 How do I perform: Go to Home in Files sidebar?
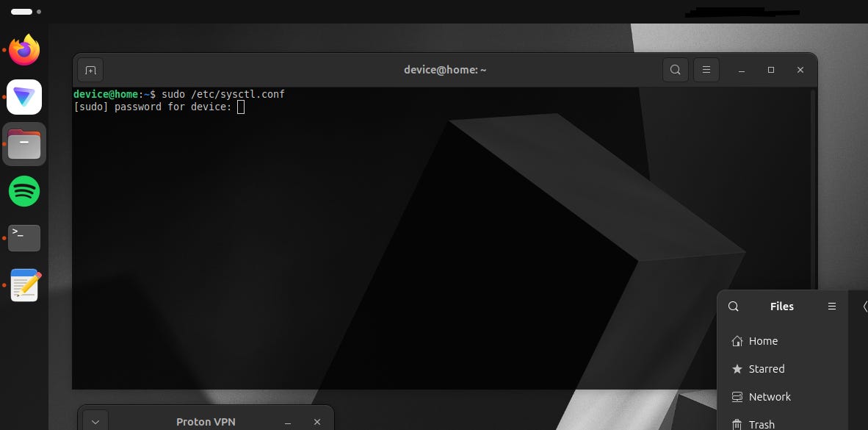[x=783, y=341]
